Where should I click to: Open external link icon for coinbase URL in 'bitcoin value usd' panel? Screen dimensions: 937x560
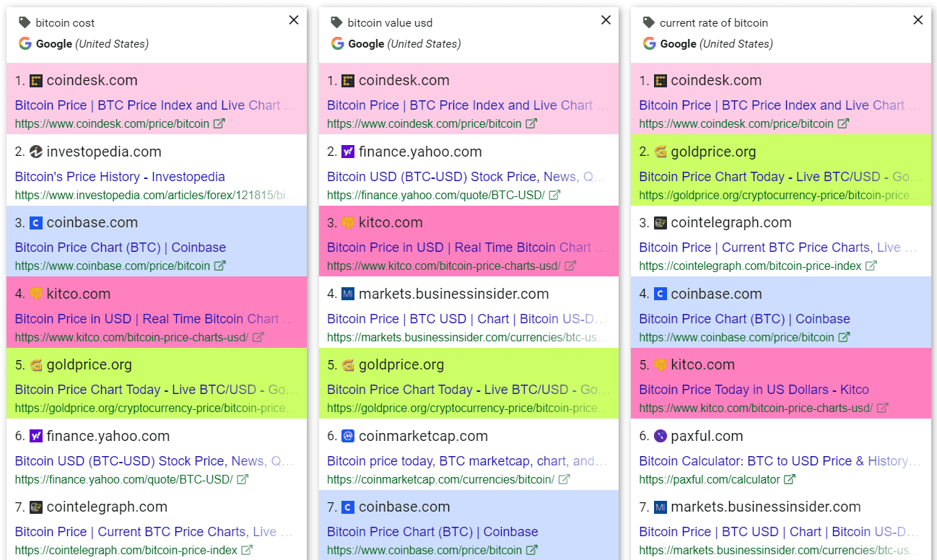tap(532, 550)
